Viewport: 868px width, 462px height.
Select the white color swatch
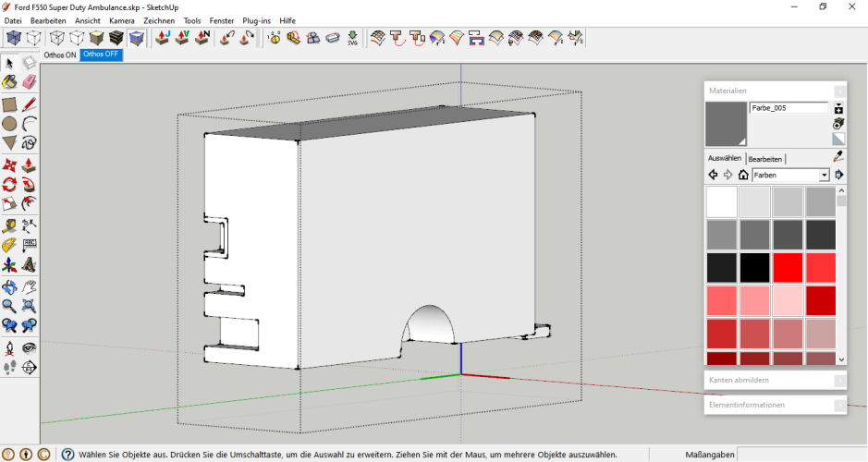pyautogui.click(x=721, y=202)
